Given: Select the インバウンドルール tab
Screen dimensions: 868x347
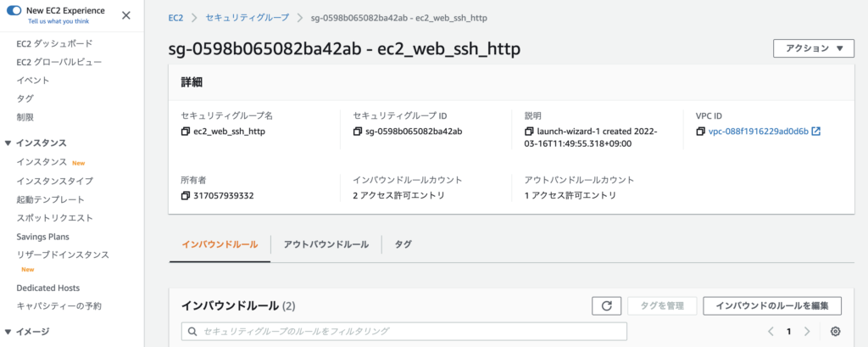Looking at the screenshot, I should point(220,244).
